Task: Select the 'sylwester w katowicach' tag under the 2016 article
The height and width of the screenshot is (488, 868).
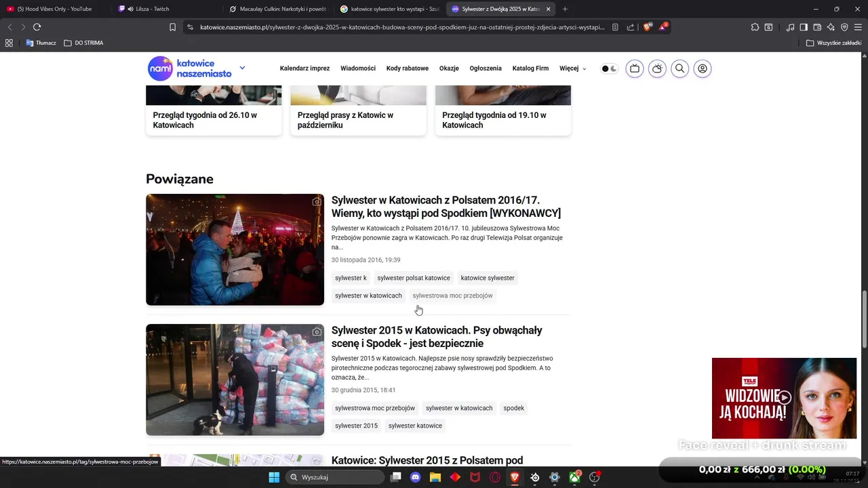Action: [368, 296]
